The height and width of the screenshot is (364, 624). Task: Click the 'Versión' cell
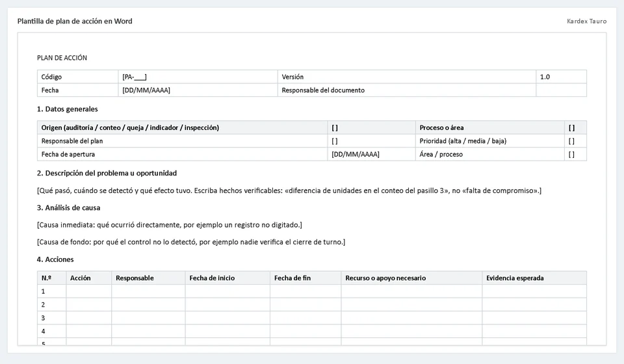(x=407, y=77)
